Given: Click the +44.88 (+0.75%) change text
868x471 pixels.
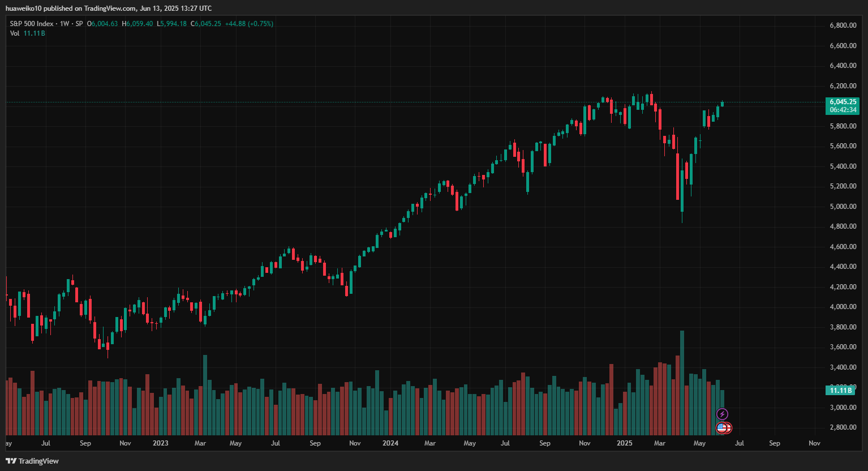Looking at the screenshot, I should tap(249, 24).
